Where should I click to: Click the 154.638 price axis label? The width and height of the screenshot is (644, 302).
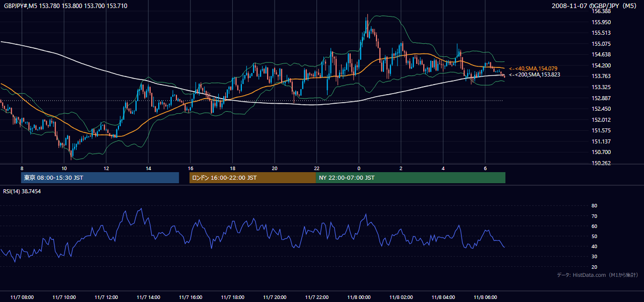pos(602,54)
